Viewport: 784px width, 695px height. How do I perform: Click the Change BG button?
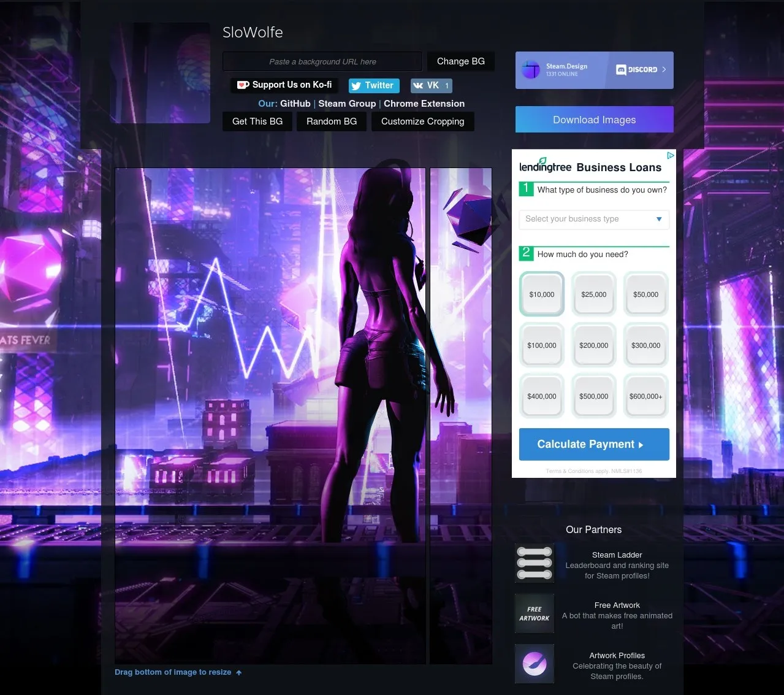461,61
